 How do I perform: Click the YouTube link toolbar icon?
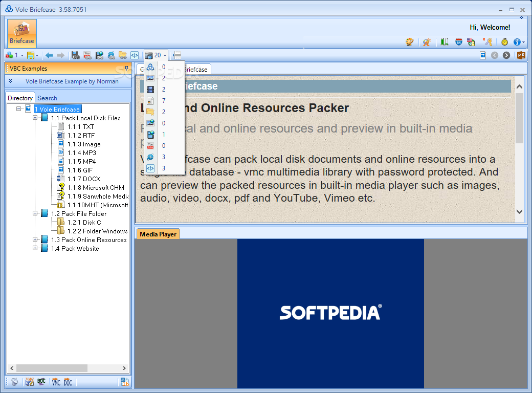87,55
